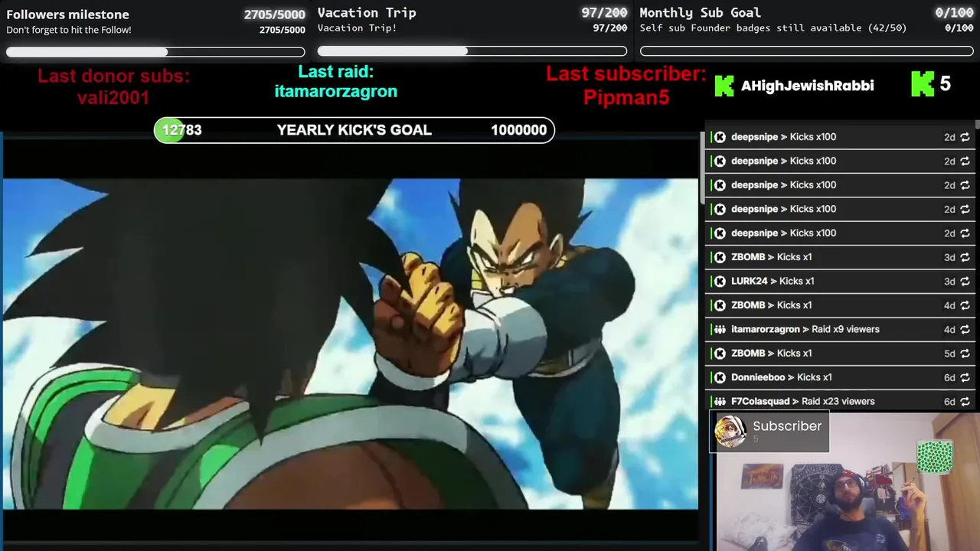Click the F7Colasquad Raid x23 viewers row

pyautogui.click(x=840, y=401)
